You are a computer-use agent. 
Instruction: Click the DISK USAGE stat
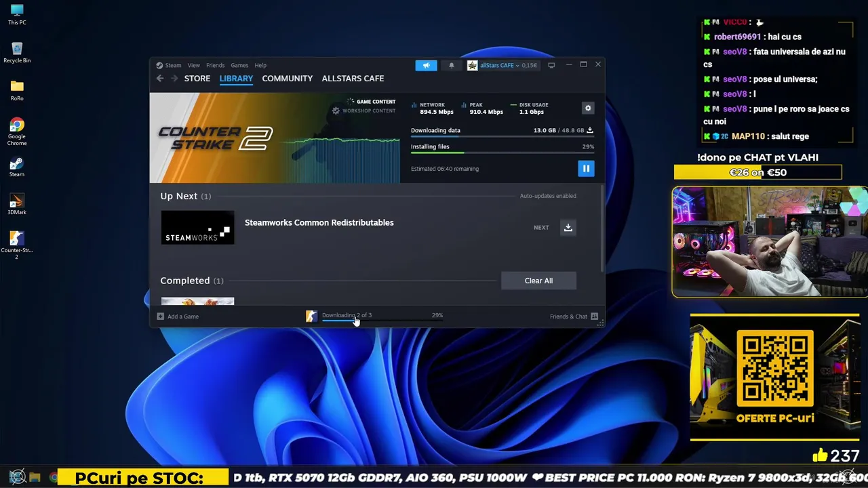tap(528, 108)
